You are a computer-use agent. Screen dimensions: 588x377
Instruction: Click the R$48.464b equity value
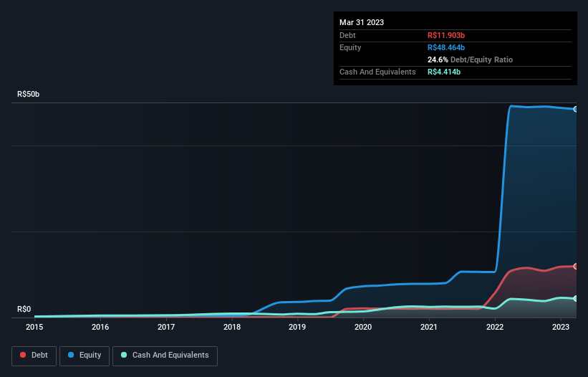446,47
